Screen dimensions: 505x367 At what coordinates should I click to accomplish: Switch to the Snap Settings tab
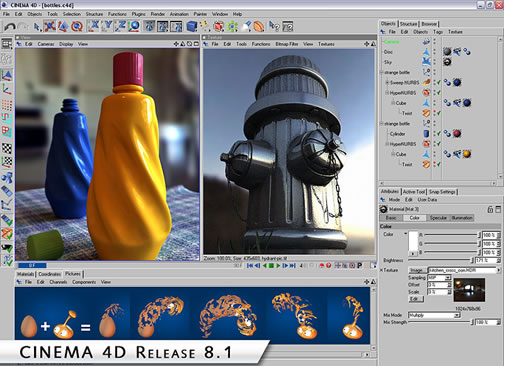pyautogui.click(x=442, y=192)
